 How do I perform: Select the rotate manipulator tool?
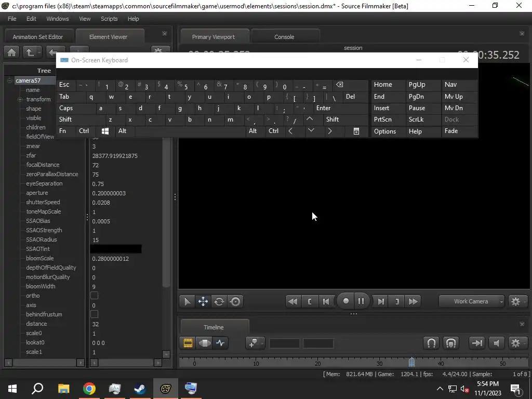click(219, 301)
